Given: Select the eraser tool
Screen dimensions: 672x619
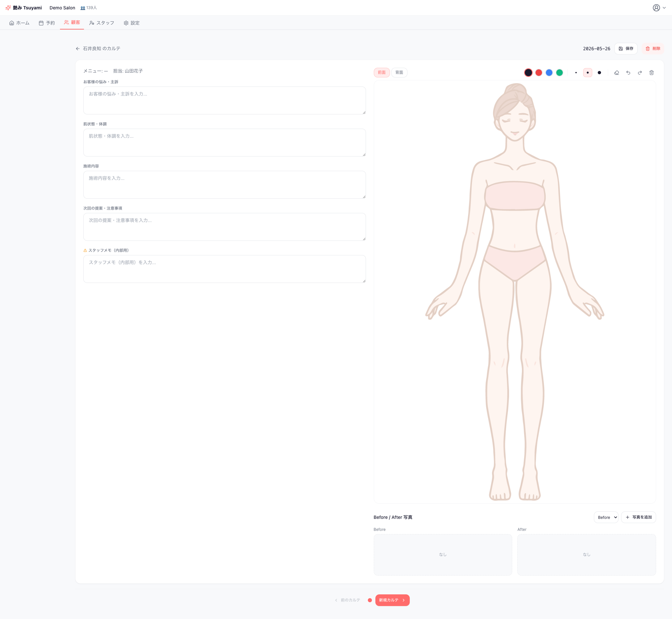Looking at the screenshot, I should 616,73.
